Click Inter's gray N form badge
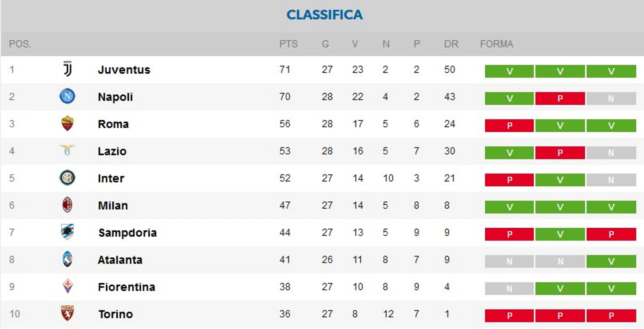 tap(611, 180)
